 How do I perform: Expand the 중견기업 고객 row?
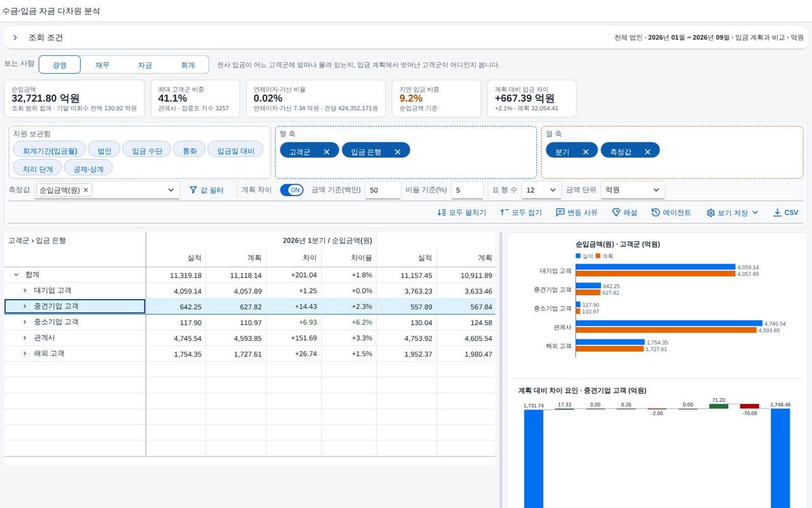point(25,307)
